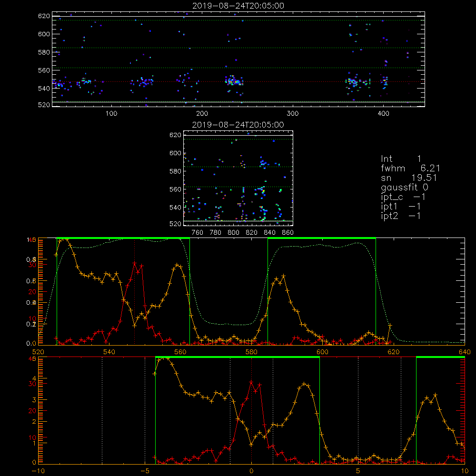Click y-axis label 620 in top plot
This screenshot has height=476, width=476.
(44, 16)
